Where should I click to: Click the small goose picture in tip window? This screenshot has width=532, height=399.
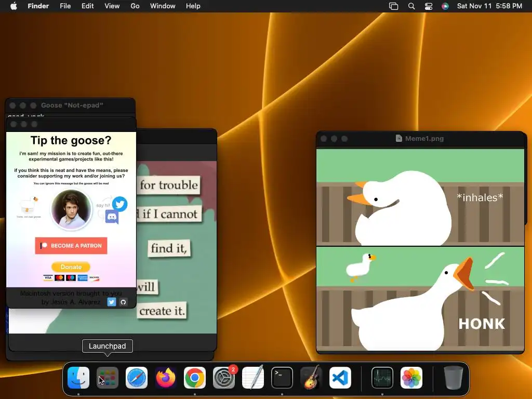coord(29,204)
